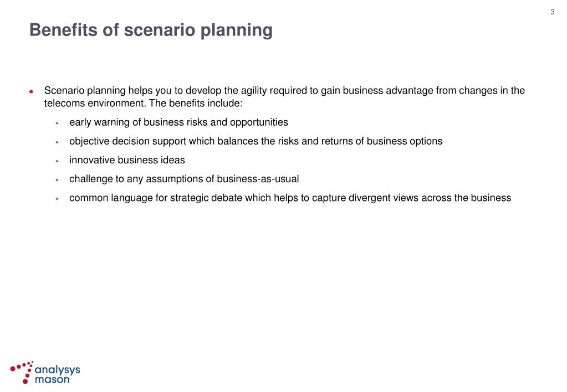Click the word mason in logo

coord(52,379)
